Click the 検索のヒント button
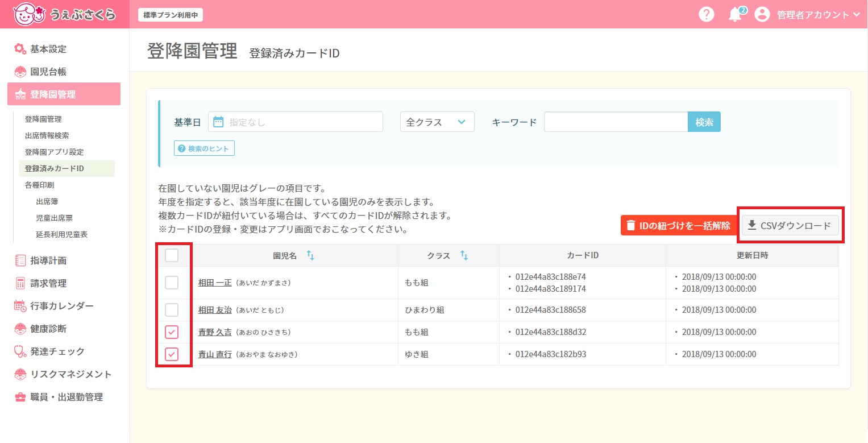 (x=204, y=148)
